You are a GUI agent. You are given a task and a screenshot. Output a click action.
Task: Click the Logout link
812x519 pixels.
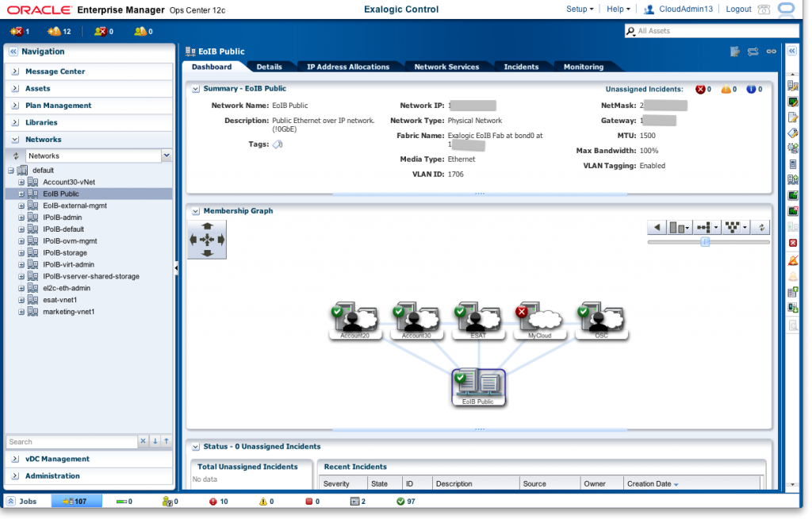coord(738,9)
